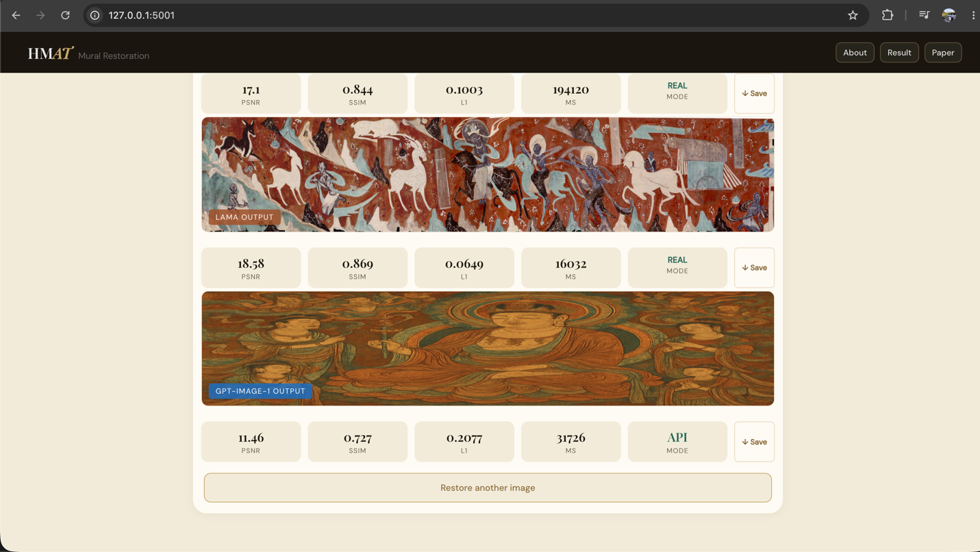
Task: Open the GPT-Image-1 output mural image
Action: pyautogui.click(x=488, y=349)
